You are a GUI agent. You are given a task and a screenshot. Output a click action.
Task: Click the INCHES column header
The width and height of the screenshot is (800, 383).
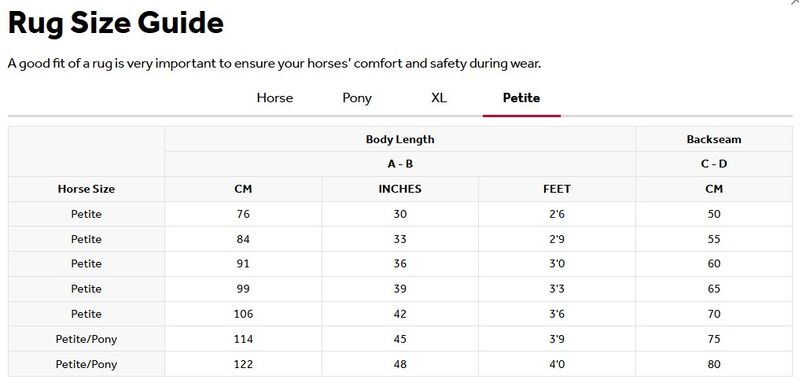click(x=400, y=189)
